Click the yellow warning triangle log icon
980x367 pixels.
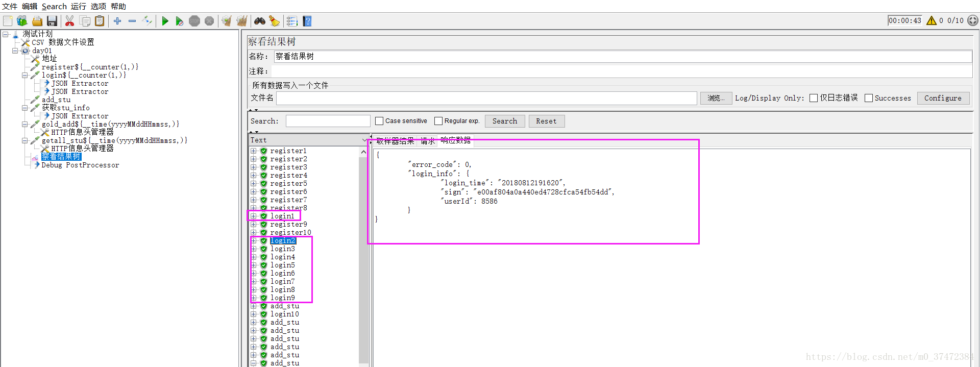point(932,20)
